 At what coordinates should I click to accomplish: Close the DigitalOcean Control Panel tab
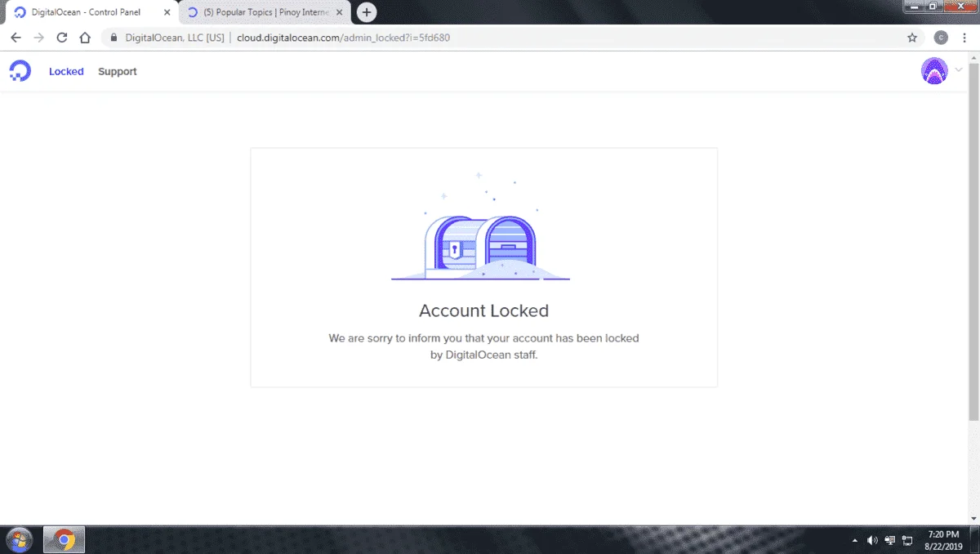click(x=167, y=12)
